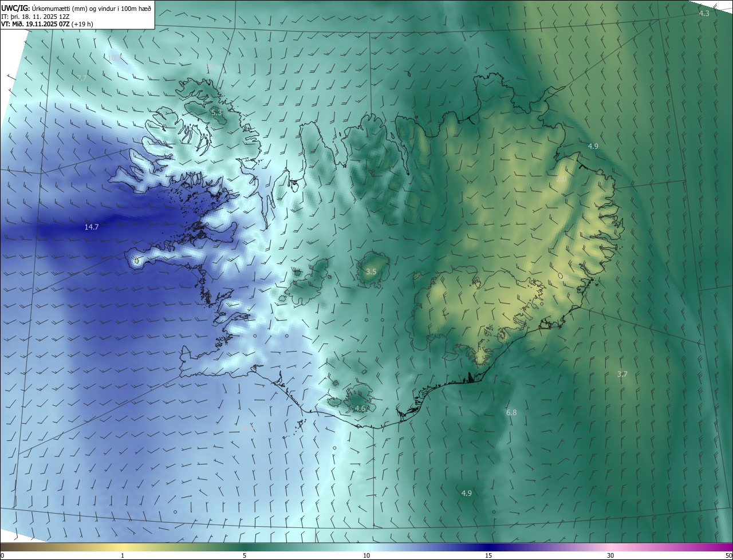
Task: Click the 4.3 value label on the map
Action: coord(704,13)
